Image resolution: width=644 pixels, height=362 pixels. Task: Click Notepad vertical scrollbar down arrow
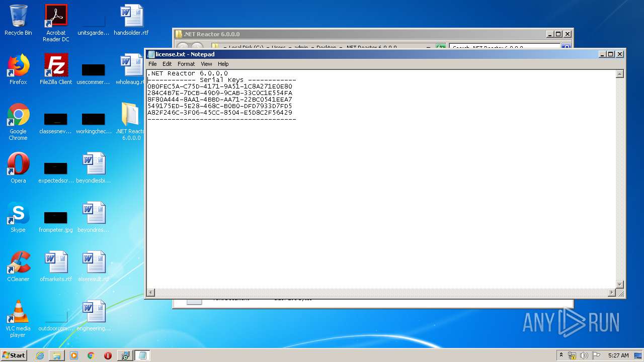pyautogui.click(x=620, y=285)
